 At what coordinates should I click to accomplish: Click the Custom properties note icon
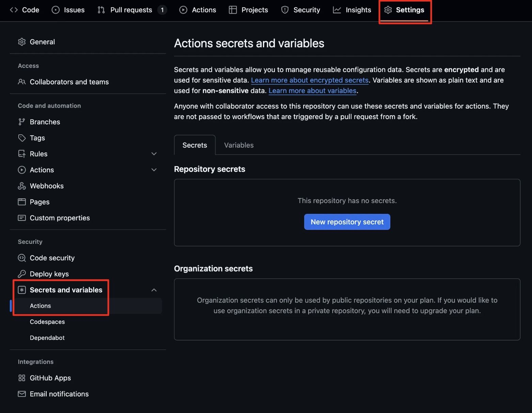pos(22,218)
